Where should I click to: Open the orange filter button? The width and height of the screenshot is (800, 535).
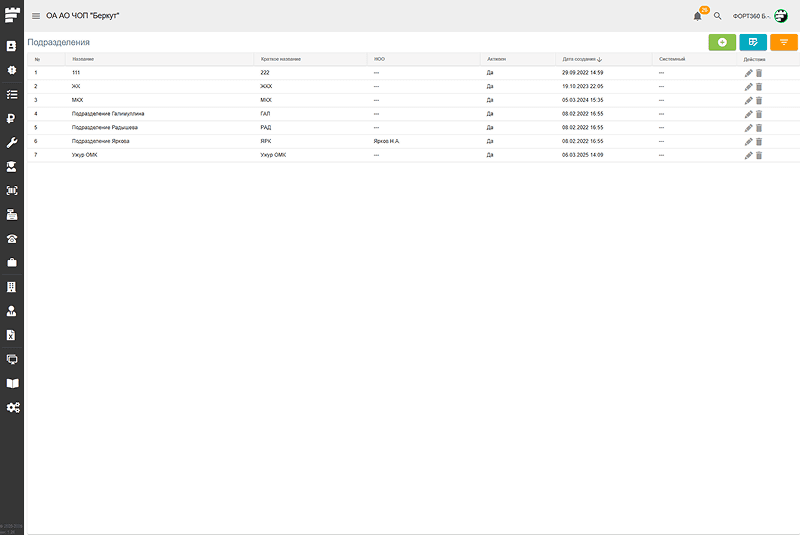pos(784,42)
